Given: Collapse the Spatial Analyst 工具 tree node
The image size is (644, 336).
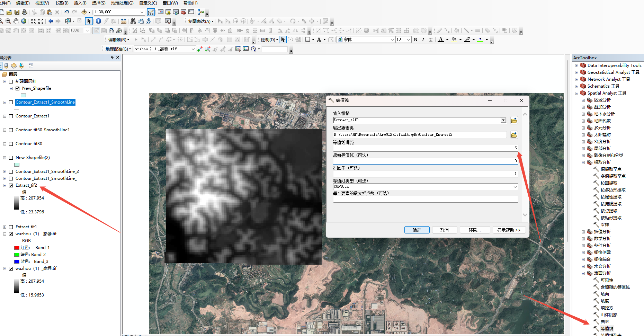Looking at the screenshot, I should (576, 93).
